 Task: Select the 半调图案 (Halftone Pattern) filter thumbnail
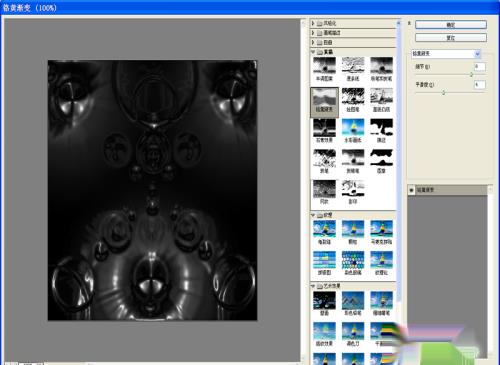(x=324, y=69)
